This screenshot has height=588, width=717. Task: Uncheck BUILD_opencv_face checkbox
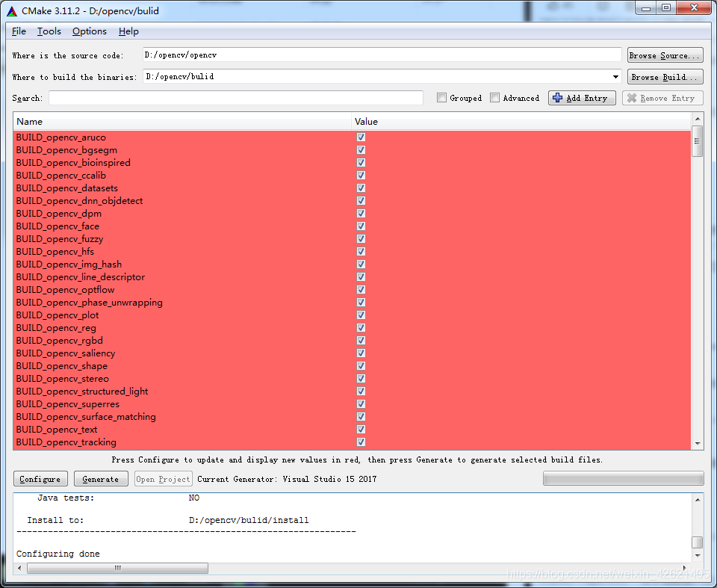coord(361,226)
